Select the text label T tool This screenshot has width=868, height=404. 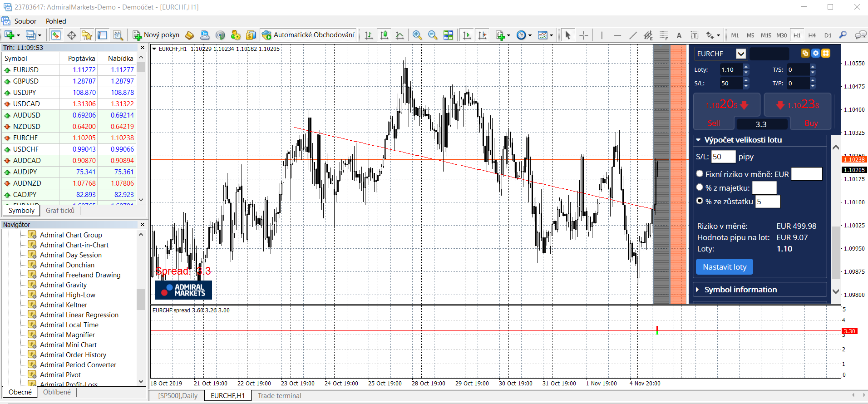(x=695, y=35)
